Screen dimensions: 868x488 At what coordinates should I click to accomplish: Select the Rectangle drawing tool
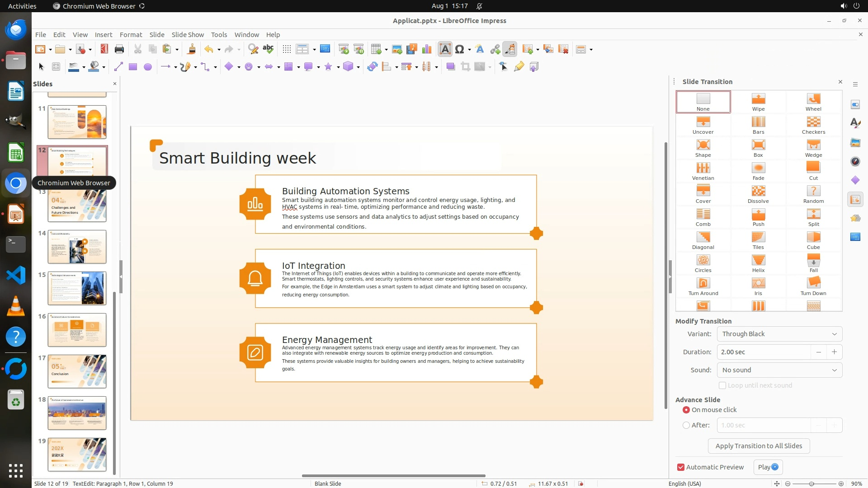coord(132,67)
